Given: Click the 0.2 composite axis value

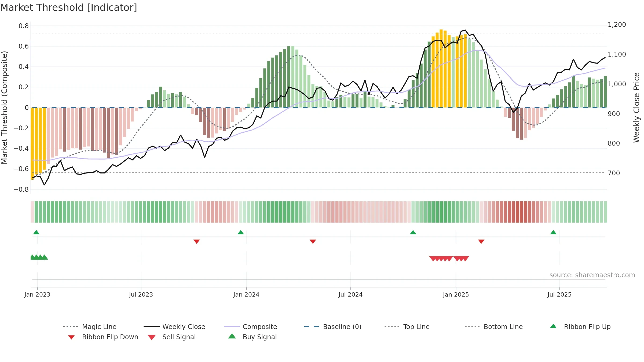Looking at the screenshot, I should click(x=24, y=87).
